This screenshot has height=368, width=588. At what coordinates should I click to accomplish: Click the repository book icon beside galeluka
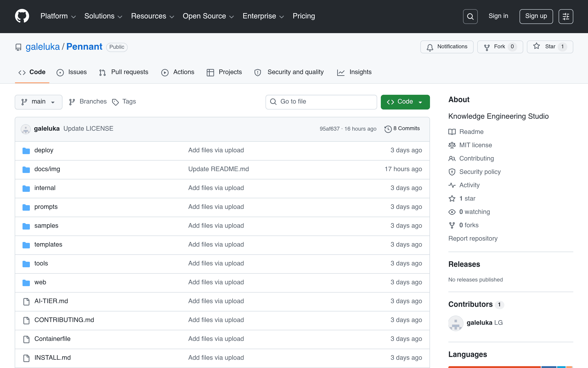(x=18, y=47)
